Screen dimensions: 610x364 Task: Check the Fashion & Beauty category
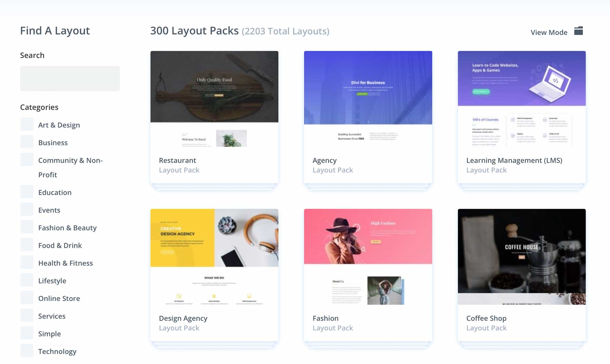pyautogui.click(x=26, y=227)
